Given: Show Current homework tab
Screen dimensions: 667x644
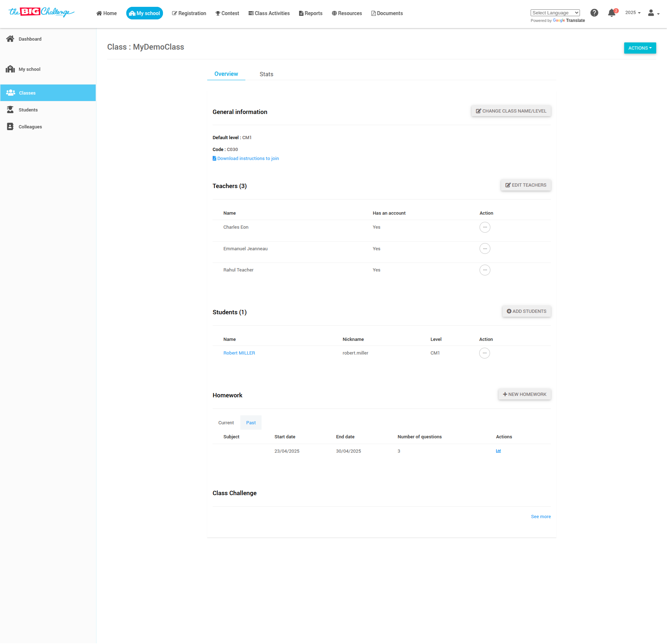Looking at the screenshot, I should [226, 423].
